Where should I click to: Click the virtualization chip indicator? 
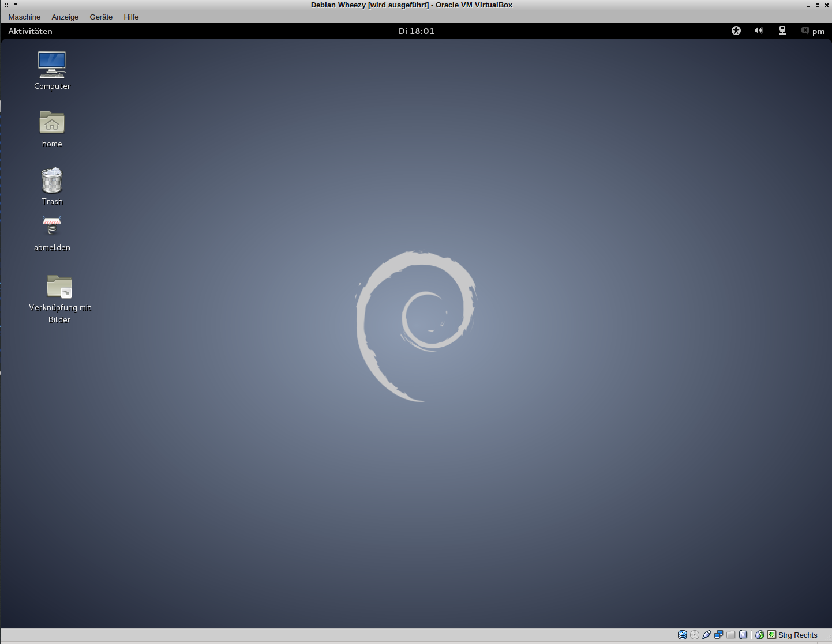point(743,635)
